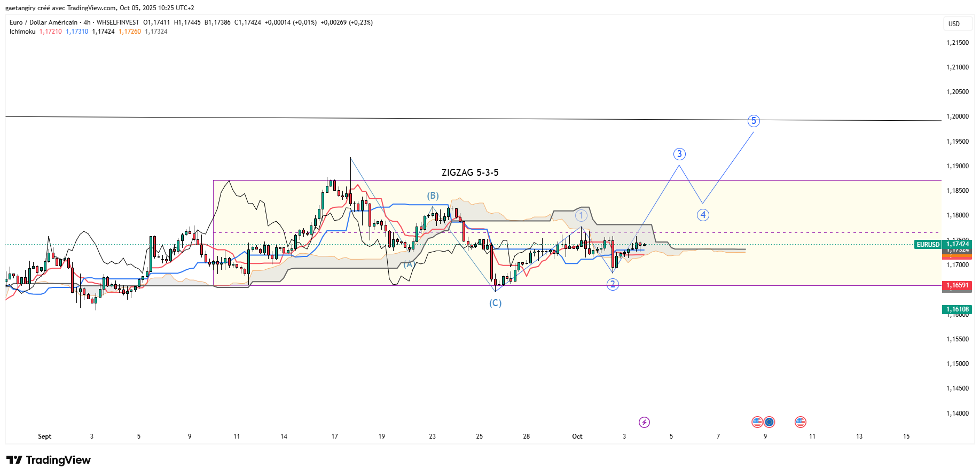Click the gray 1,17324 value in Ichimoku legend

pyautogui.click(x=156, y=32)
